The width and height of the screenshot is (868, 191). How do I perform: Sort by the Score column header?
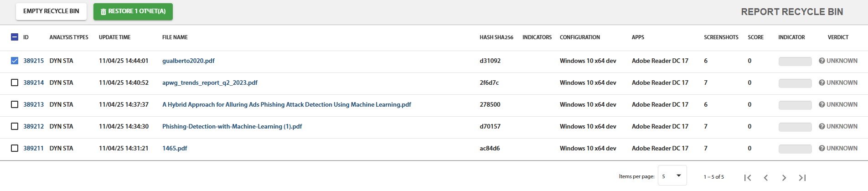pyautogui.click(x=755, y=37)
